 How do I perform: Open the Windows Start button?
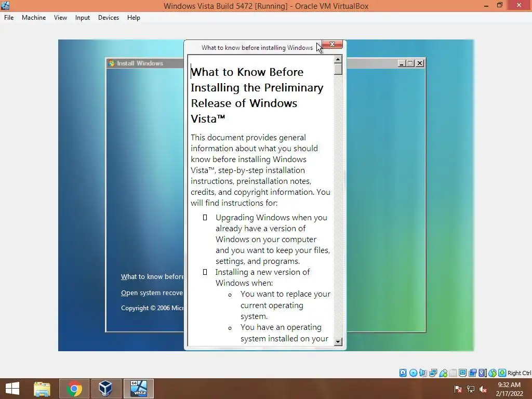(x=12, y=389)
